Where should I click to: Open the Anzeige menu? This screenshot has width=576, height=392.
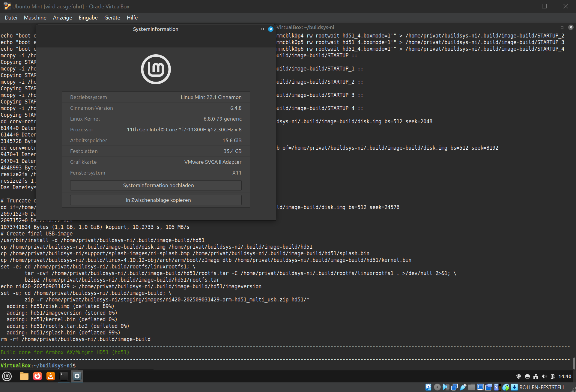62,18
